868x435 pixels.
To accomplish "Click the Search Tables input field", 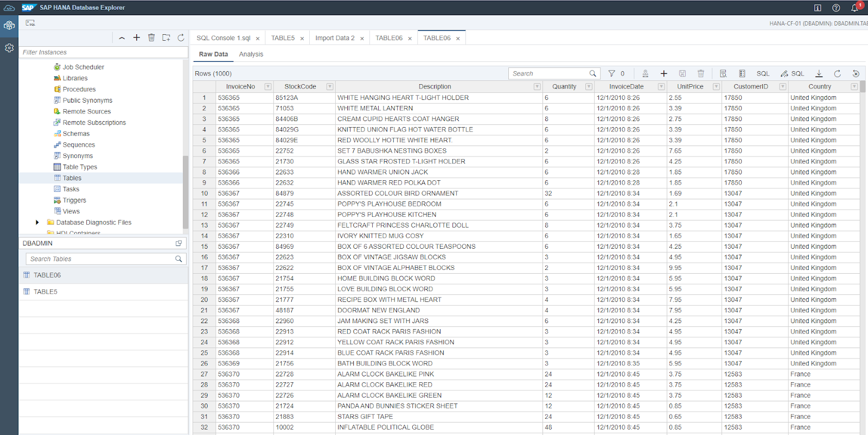I will tap(100, 259).
